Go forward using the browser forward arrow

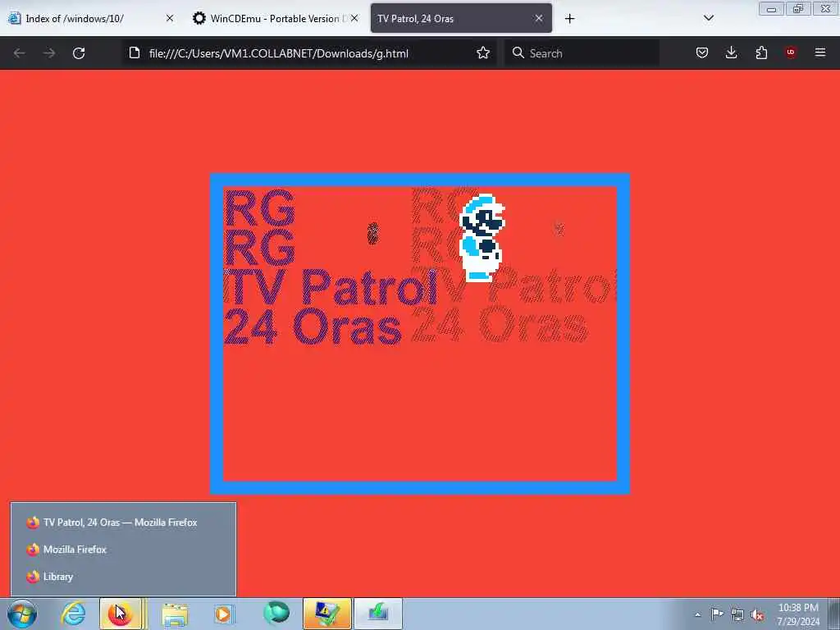[x=49, y=53]
